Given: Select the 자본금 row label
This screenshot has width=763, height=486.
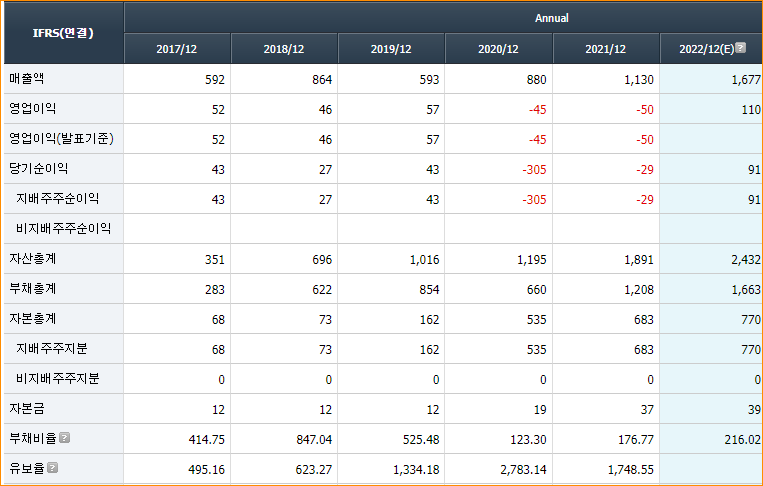Looking at the screenshot, I should click(27, 409).
